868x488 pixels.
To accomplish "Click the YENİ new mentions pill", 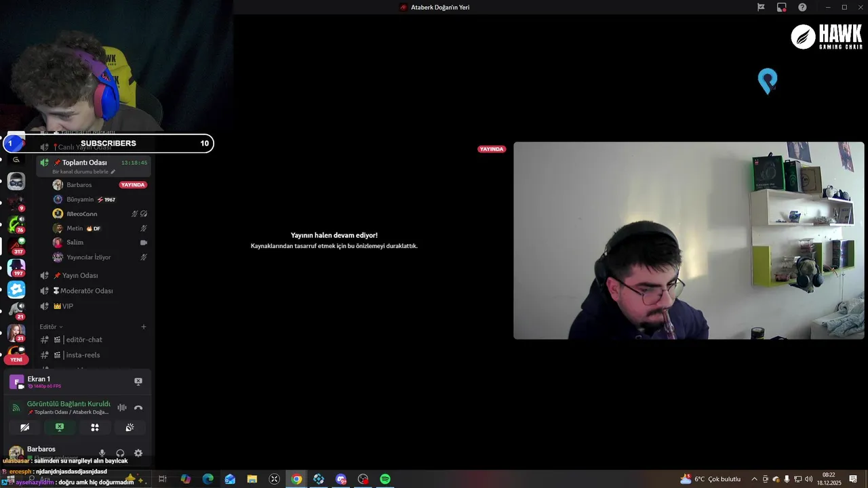I will pos(16,360).
